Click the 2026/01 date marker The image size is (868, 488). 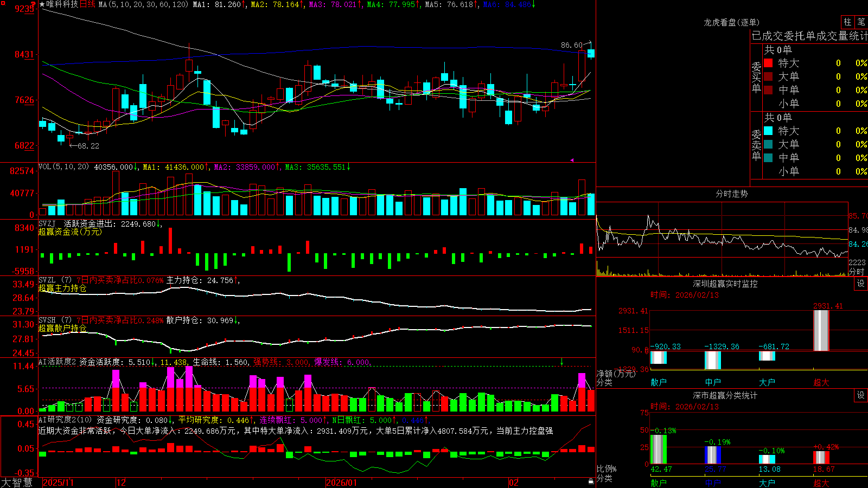341,483
